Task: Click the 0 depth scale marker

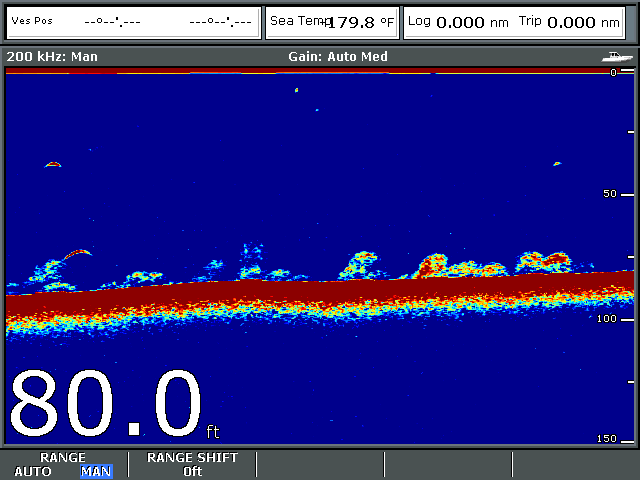Action: point(614,72)
